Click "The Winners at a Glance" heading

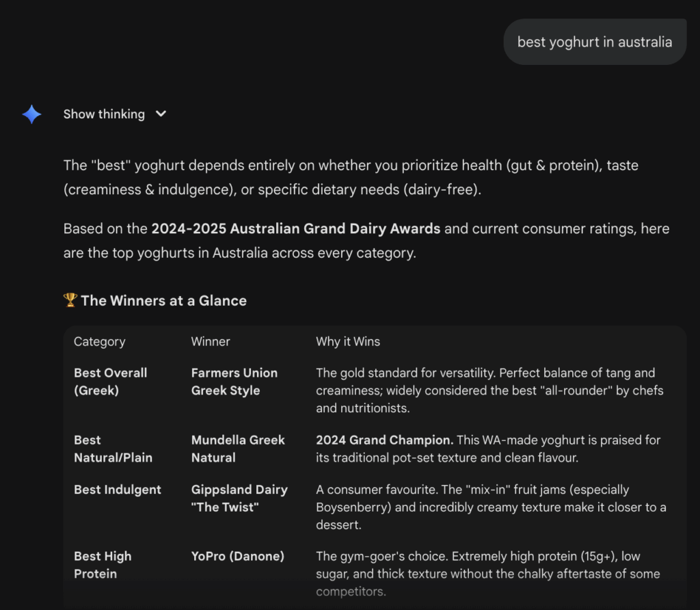(x=163, y=300)
